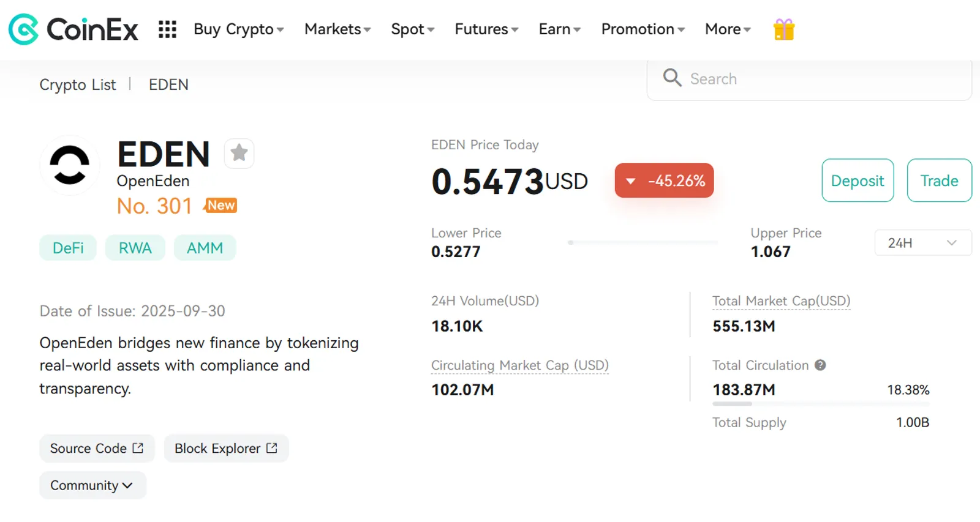Open the gift box rewards icon
This screenshot has width=980, height=522.
pos(784,29)
